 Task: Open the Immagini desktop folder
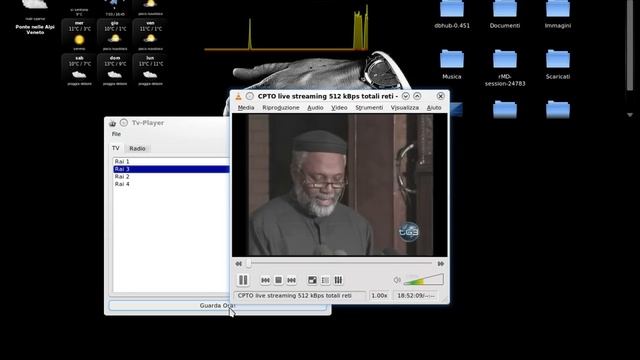558,15
